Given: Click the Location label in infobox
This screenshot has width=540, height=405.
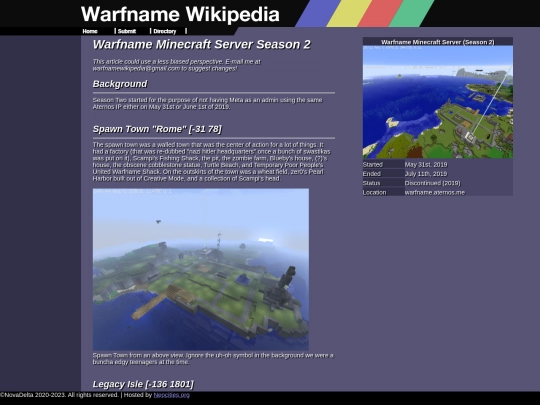Looking at the screenshot, I should tap(374, 193).
